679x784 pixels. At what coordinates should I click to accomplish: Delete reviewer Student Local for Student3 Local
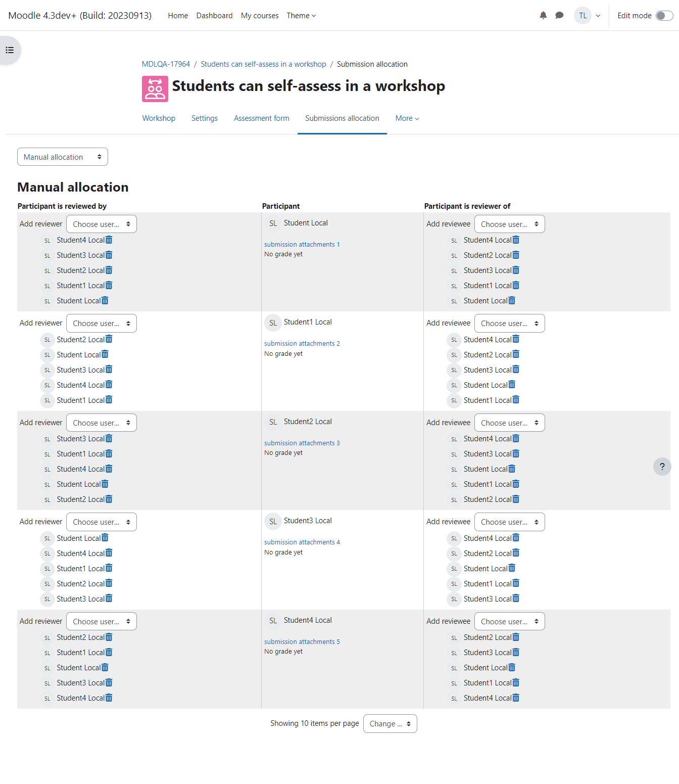pos(105,538)
